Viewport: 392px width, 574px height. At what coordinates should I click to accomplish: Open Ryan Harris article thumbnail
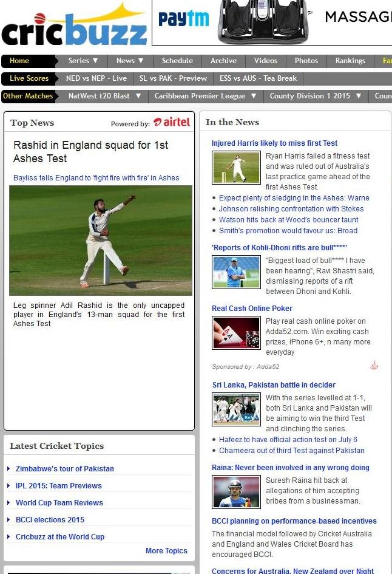pos(236,167)
